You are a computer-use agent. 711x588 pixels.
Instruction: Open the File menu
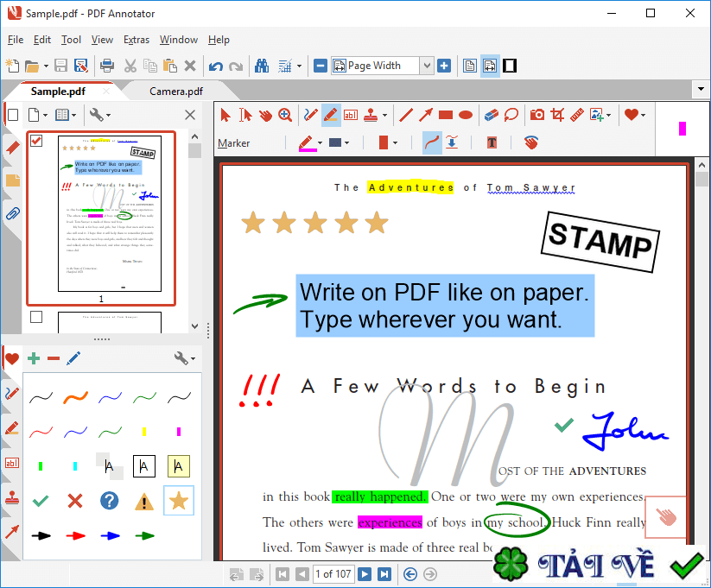click(16, 40)
